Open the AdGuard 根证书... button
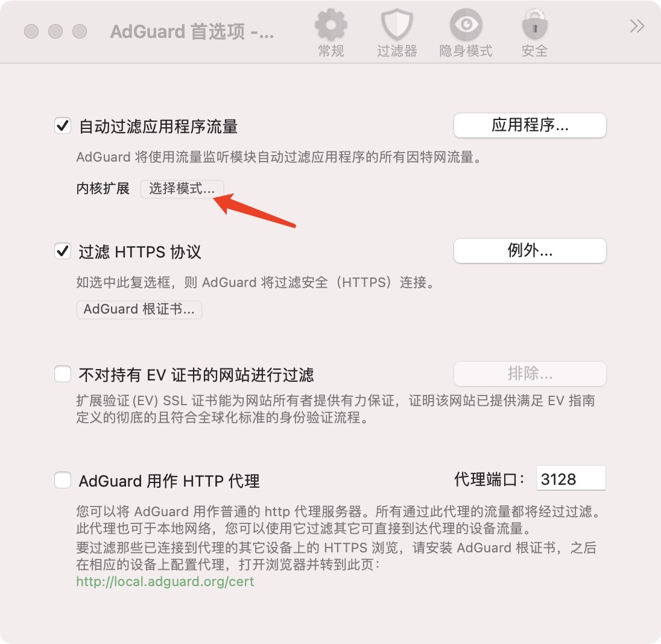 tap(139, 309)
